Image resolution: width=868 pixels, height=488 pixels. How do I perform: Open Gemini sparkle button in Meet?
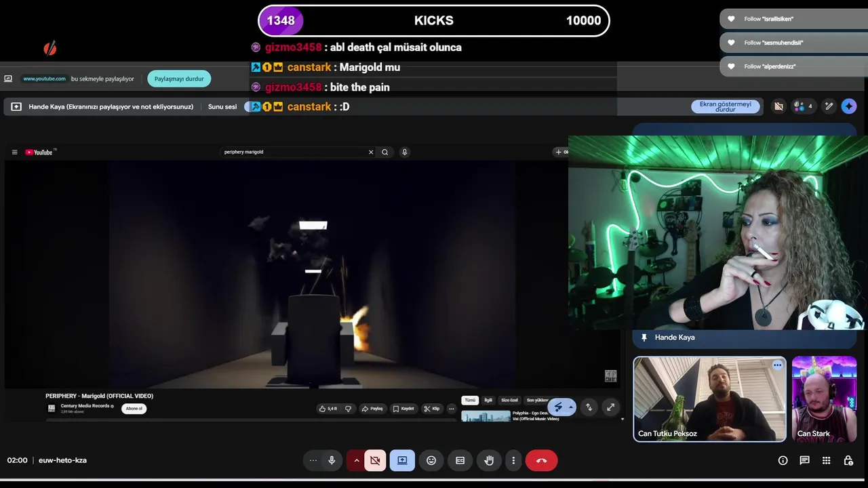(x=849, y=106)
